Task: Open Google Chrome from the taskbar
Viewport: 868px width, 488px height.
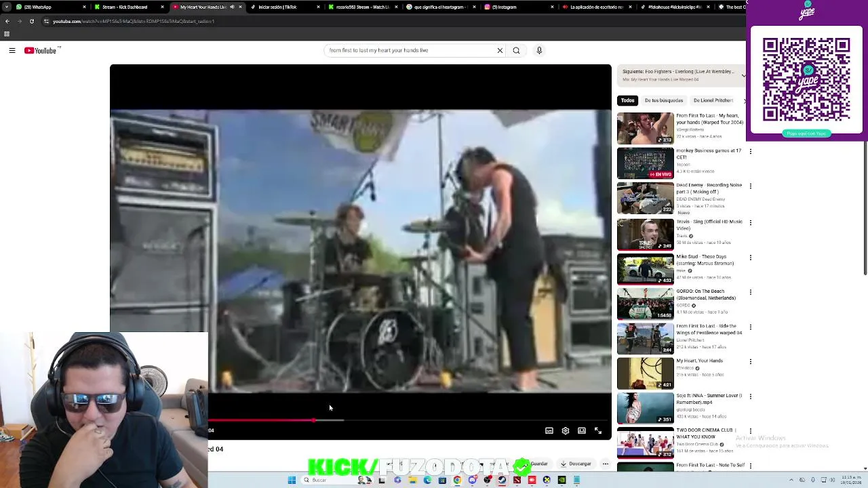Action: tap(457, 480)
